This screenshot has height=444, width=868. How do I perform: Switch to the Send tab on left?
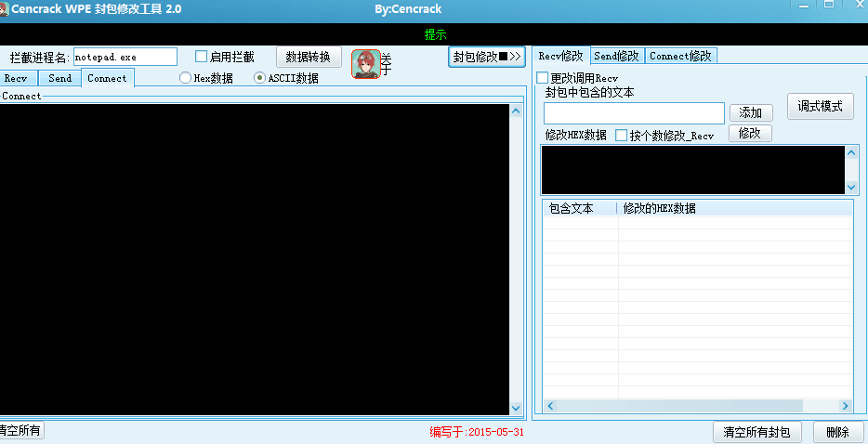[59, 78]
